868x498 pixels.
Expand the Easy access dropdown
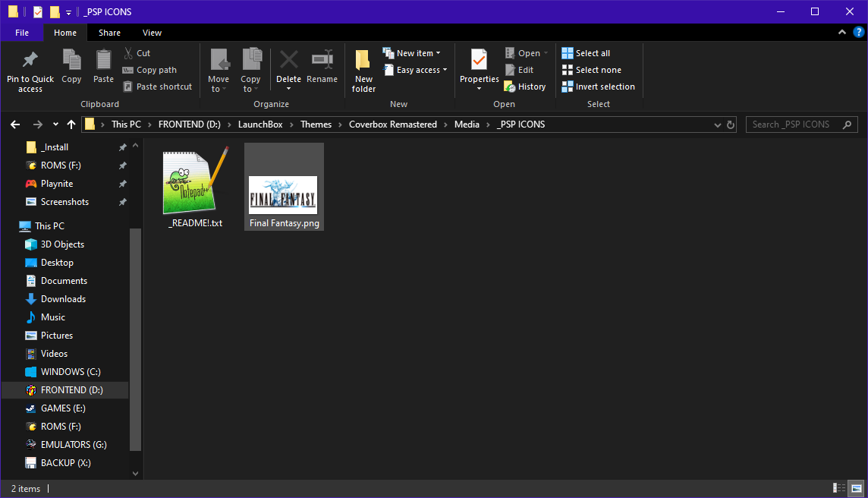click(x=415, y=70)
